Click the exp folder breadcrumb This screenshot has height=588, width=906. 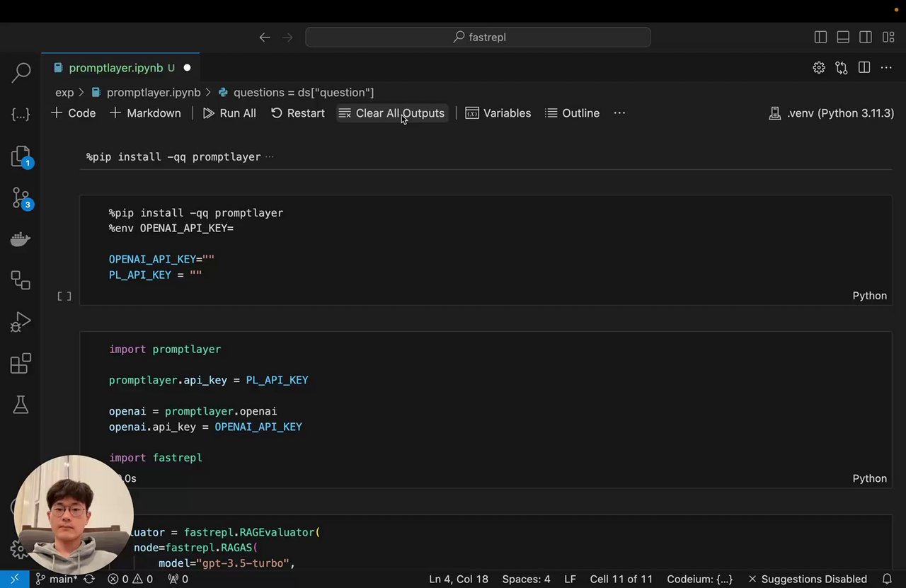click(64, 93)
